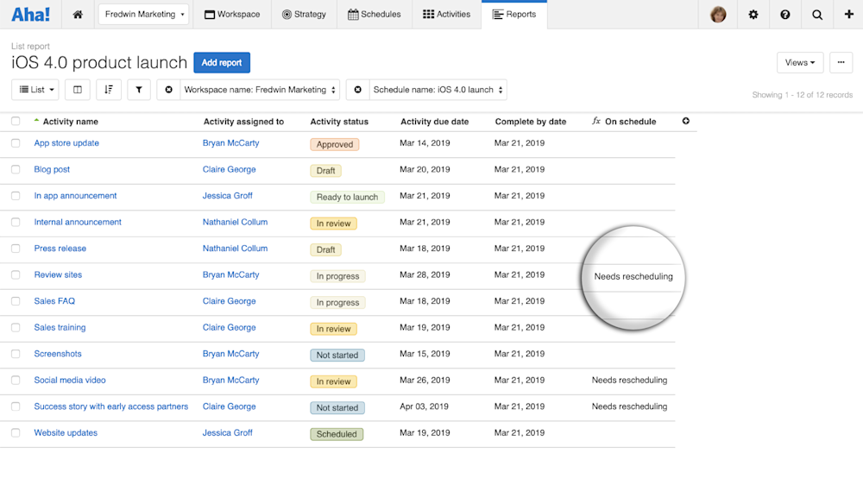Open the Bryan McCarty assignee link
Image resolution: width=863 pixels, height=504 pixels.
tap(230, 142)
